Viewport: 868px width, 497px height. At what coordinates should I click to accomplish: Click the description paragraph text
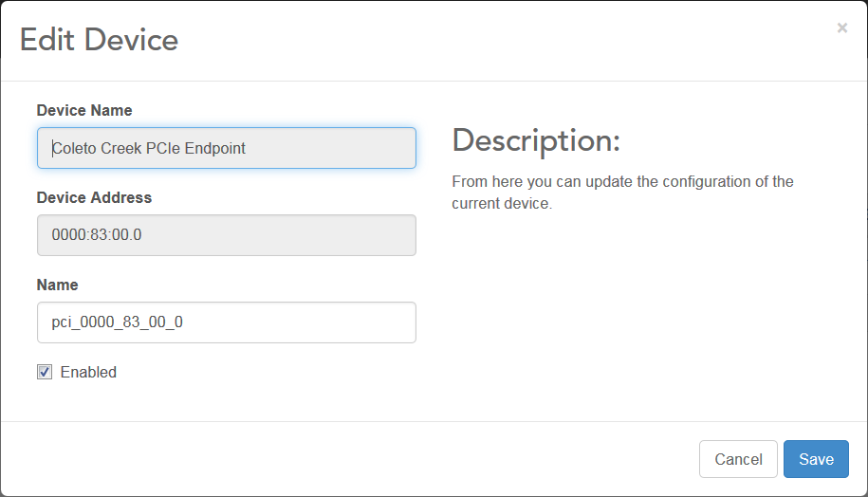[621, 192]
